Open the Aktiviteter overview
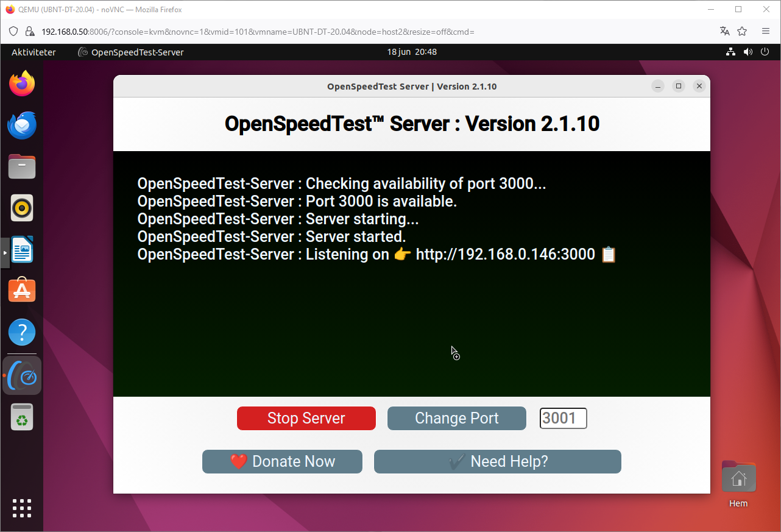Image resolution: width=781 pixels, height=532 pixels. pyautogui.click(x=34, y=52)
